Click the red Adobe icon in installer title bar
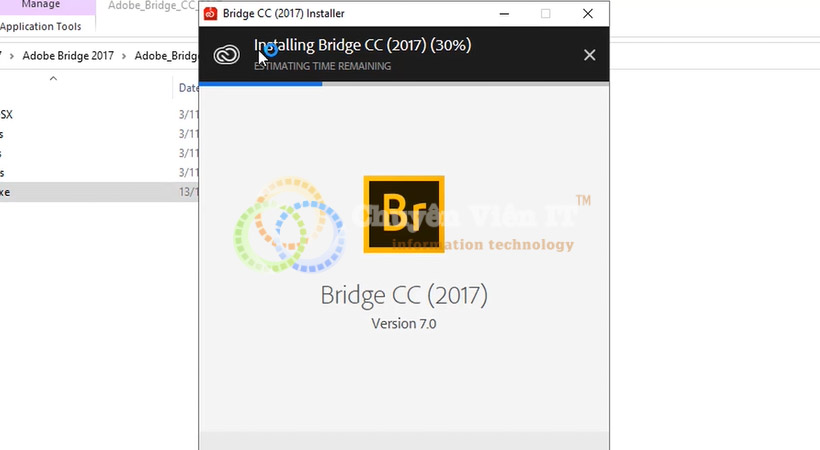The height and width of the screenshot is (450, 820). [211, 14]
